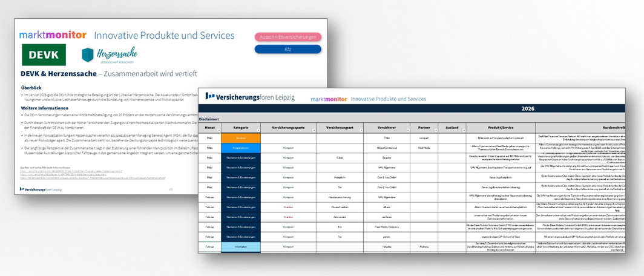Select the Hausratversicherung cell
The width and height of the screenshot is (644, 276).
pos(340,197)
